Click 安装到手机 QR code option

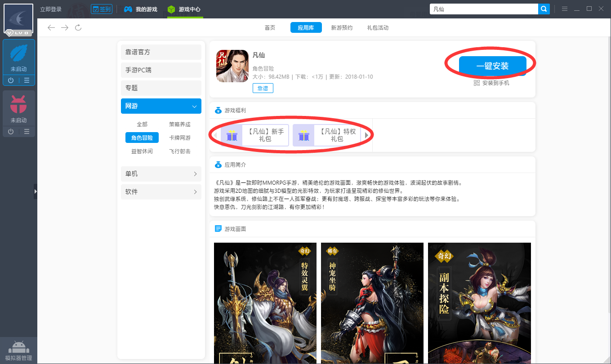491,83
